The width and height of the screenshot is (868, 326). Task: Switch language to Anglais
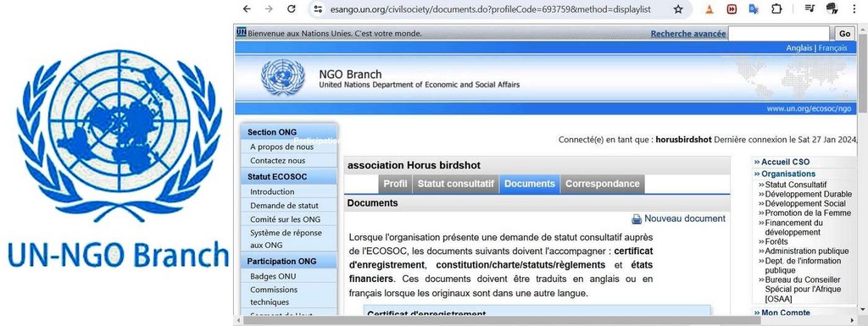(x=798, y=48)
